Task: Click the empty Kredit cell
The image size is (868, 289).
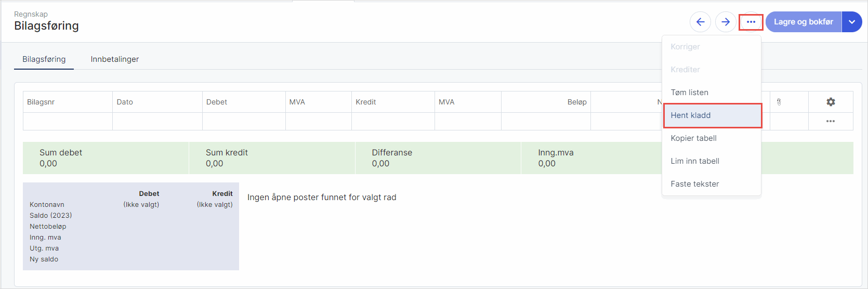Action: [393, 122]
